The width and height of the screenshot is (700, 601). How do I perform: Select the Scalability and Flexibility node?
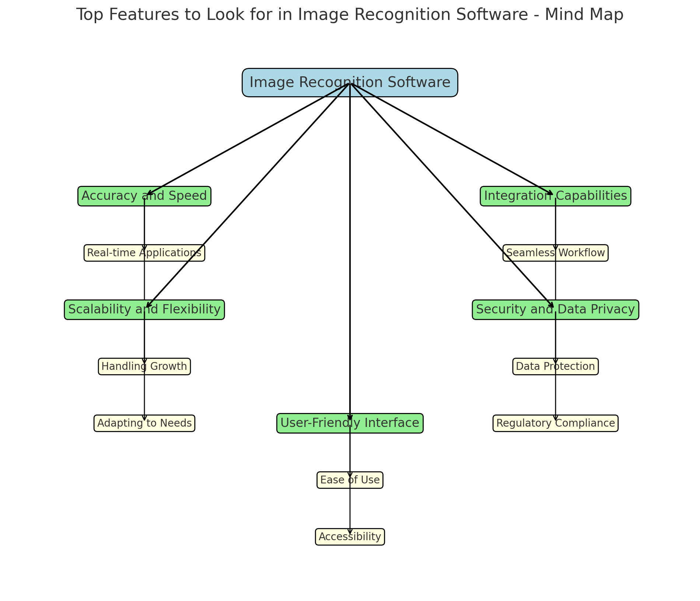coord(144,309)
